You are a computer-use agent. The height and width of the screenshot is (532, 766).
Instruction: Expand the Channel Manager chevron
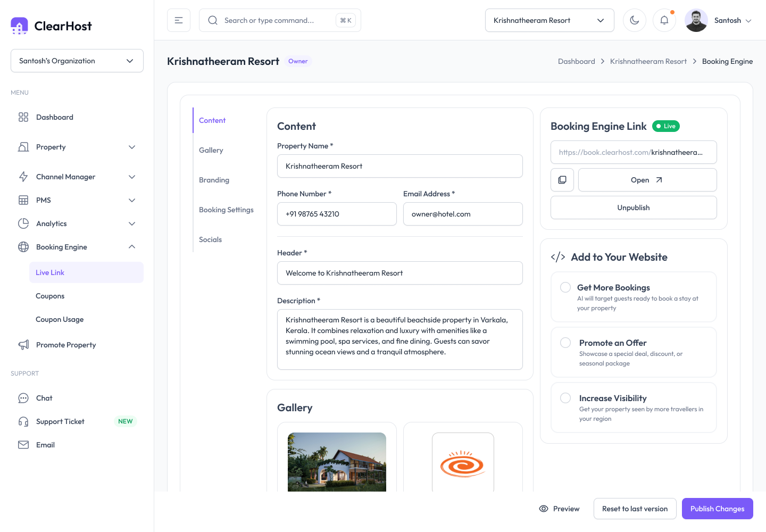point(132,177)
